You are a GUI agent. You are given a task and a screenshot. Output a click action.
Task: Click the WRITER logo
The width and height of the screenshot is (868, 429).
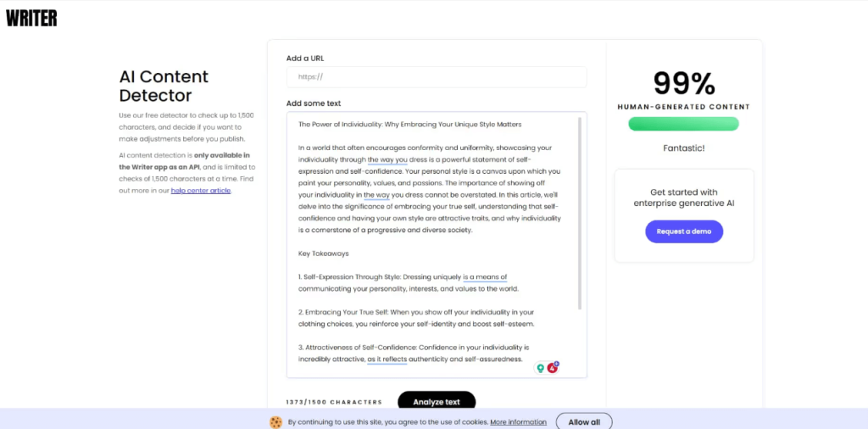click(x=32, y=17)
